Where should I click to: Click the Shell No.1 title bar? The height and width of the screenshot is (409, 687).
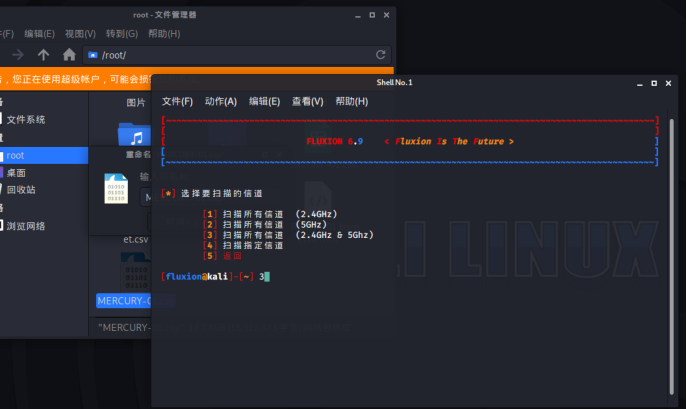(394, 82)
